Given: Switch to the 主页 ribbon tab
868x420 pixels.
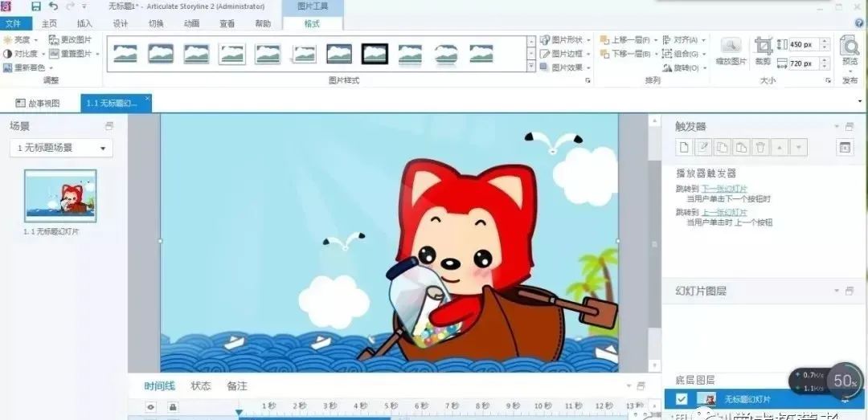Looking at the screenshot, I should pos(49,23).
